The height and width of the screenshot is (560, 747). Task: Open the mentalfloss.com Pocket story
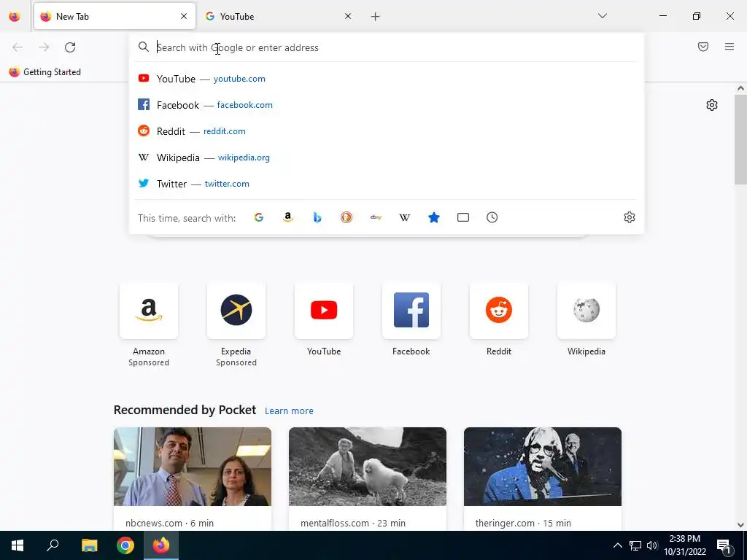coord(368,478)
